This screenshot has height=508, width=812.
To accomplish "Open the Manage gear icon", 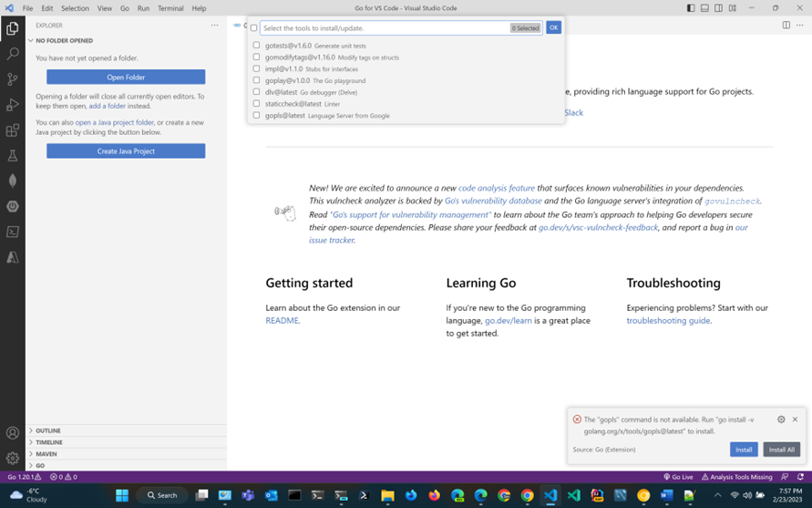I will coord(13,458).
